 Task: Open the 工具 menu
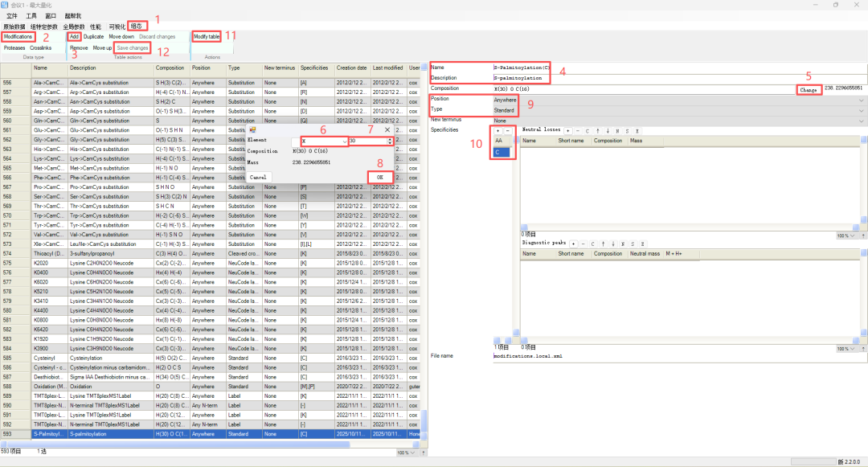[31, 16]
